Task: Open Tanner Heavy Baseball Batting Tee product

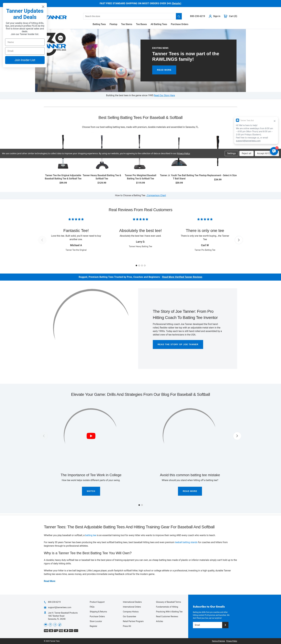Action: [x=102, y=177]
